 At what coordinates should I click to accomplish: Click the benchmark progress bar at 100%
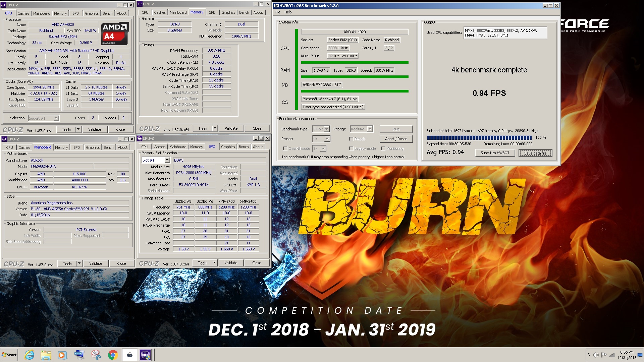[x=479, y=137]
